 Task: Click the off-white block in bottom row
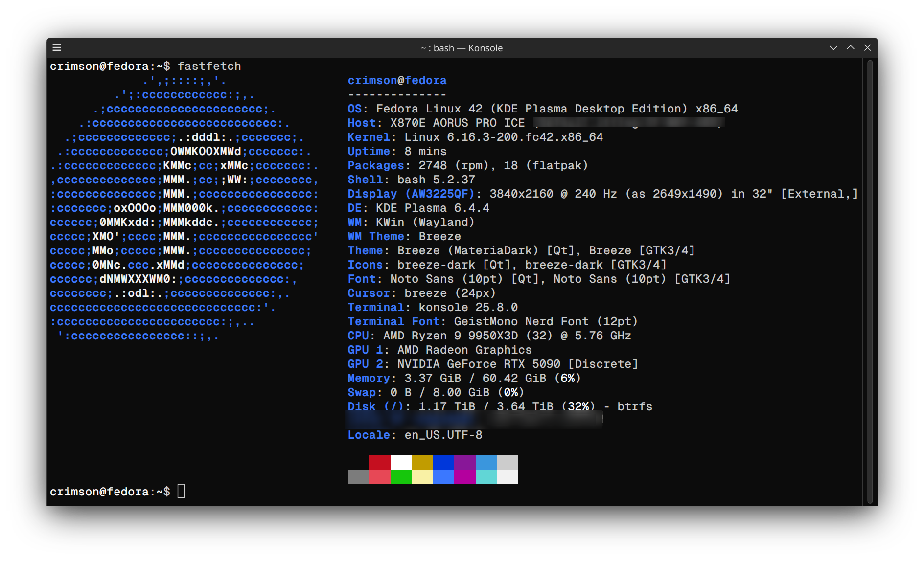(x=508, y=476)
